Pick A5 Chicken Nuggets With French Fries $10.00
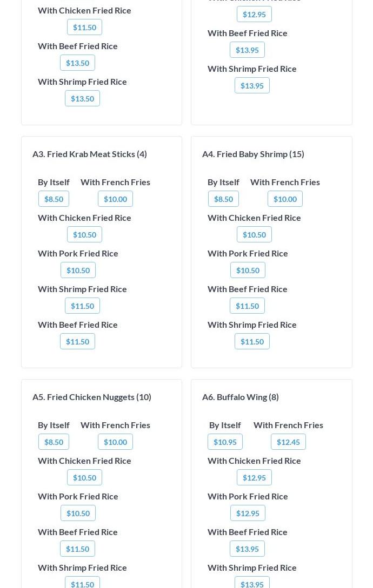 pyautogui.click(x=115, y=442)
